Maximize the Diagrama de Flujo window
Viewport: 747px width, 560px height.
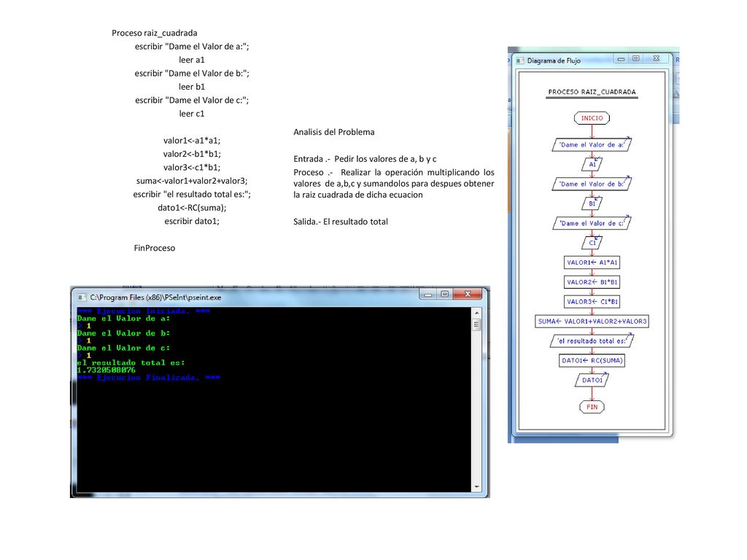click(x=635, y=58)
